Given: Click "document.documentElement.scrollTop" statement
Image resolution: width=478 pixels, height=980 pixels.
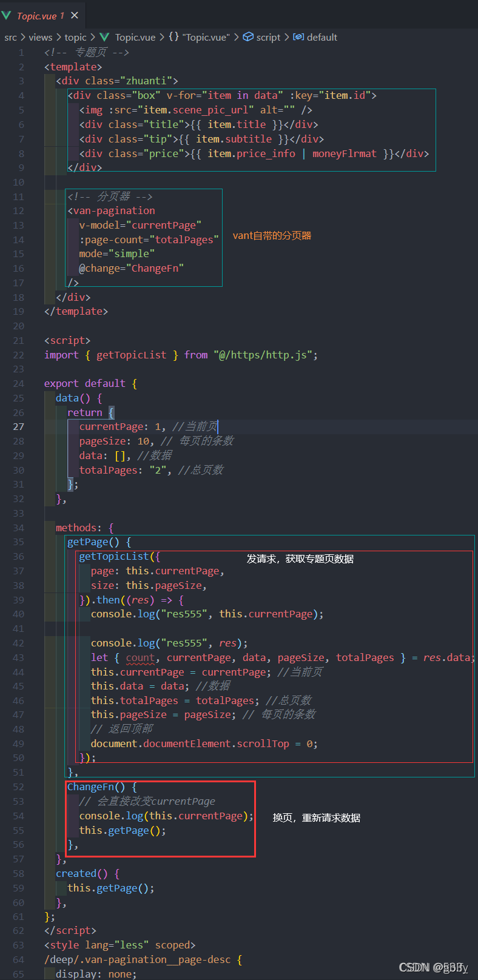Looking at the screenshot, I should tap(204, 744).
